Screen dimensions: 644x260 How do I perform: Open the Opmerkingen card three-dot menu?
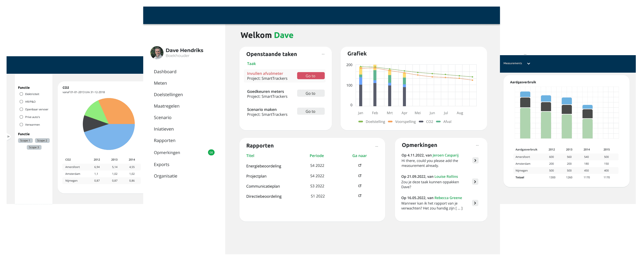(477, 145)
